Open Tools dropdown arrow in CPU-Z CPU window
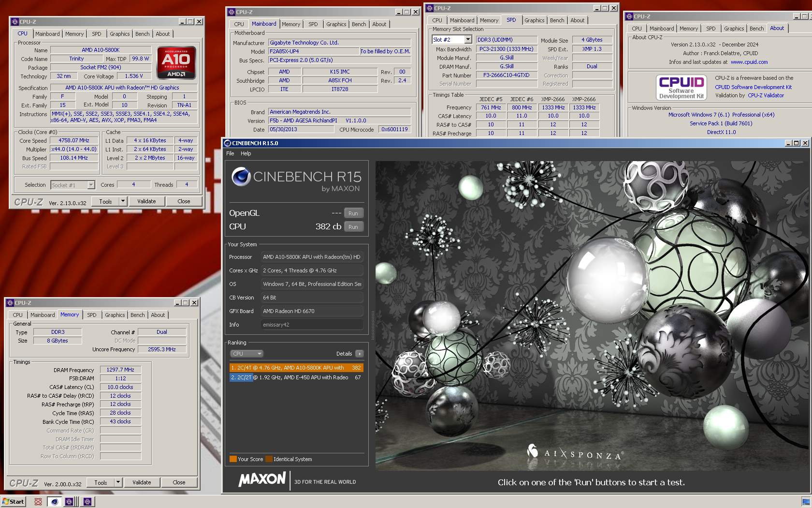The height and width of the screenshot is (508, 812). tap(123, 201)
